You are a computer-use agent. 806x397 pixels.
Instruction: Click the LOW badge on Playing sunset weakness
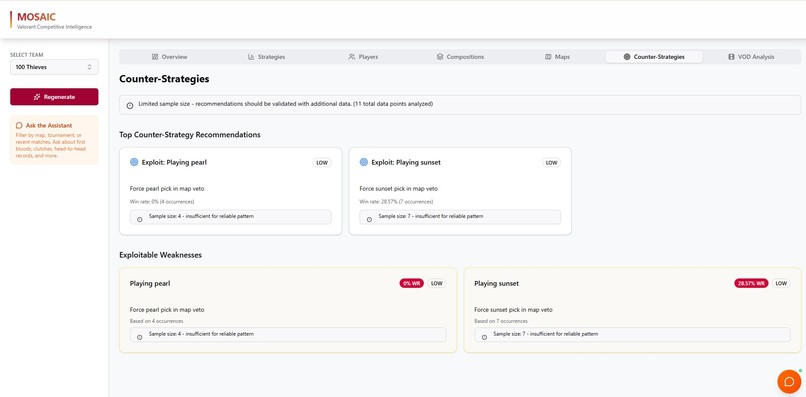click(781, 283)
